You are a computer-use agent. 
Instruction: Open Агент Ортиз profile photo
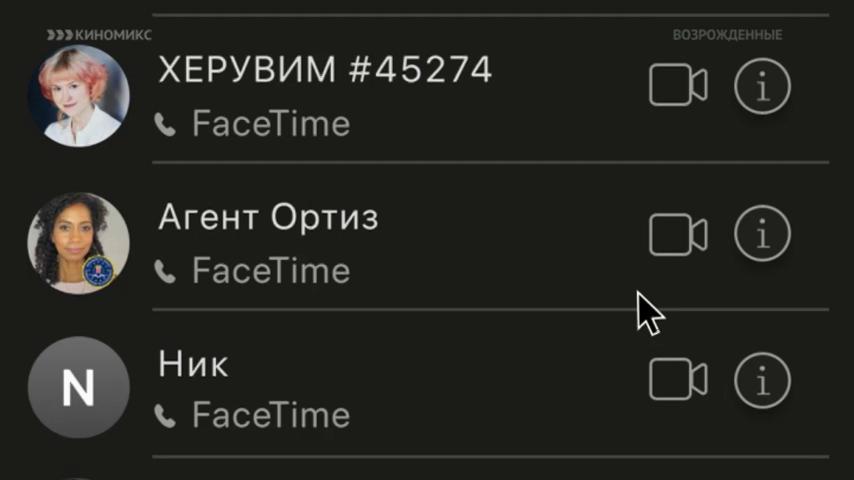78,243
